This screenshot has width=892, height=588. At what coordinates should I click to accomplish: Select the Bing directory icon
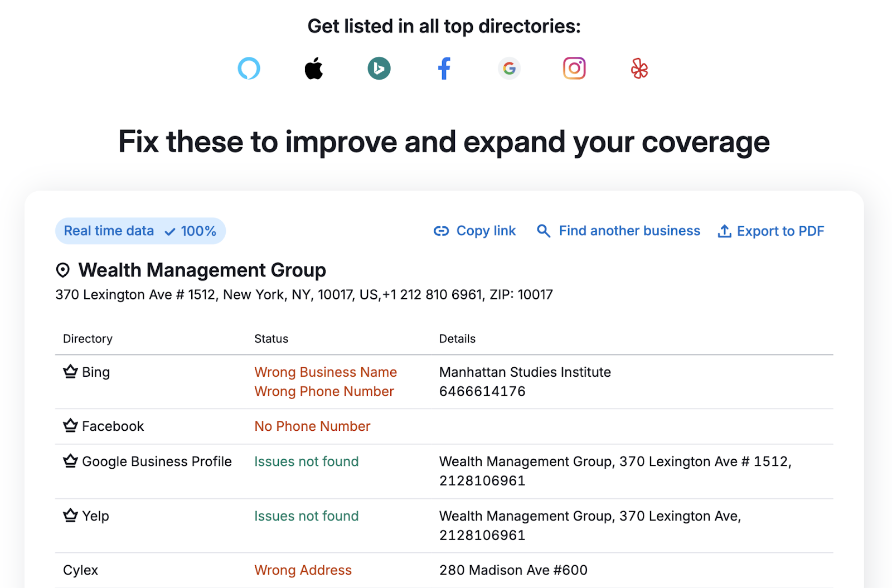(379, 69)
